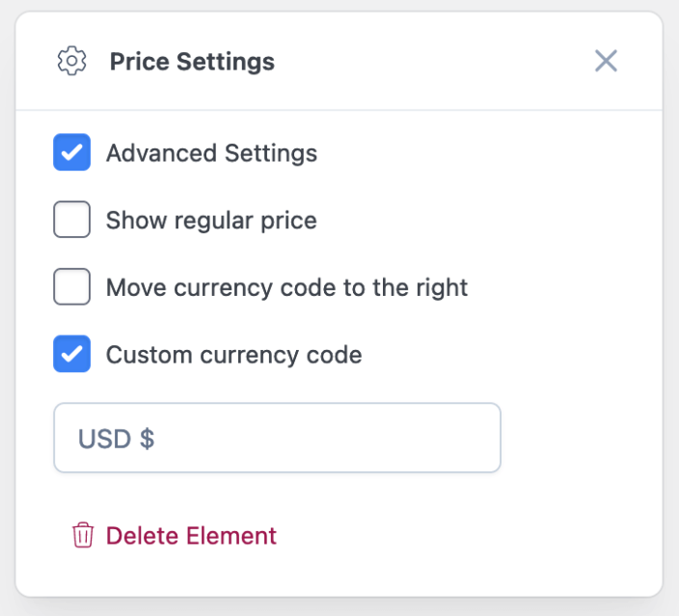Click the Custom currency code label
Image resolution: width=679 pixels, height=616 pixels.
point(233,355)
